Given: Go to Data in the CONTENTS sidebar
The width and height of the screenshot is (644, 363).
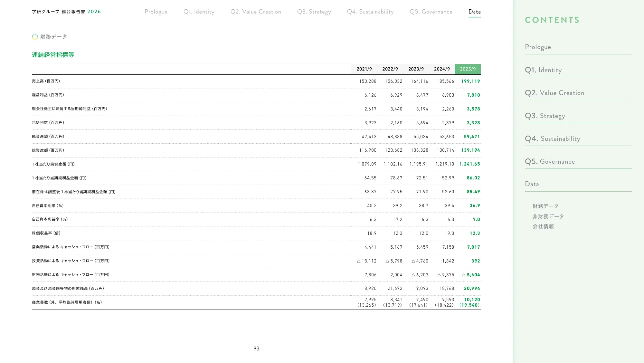Looking at the screenshot, I should [x=532, y=184].
